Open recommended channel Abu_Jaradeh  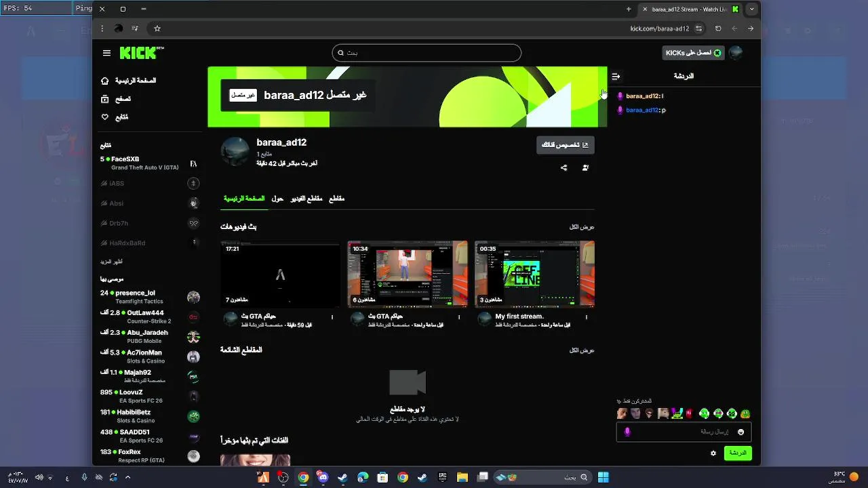149,337
